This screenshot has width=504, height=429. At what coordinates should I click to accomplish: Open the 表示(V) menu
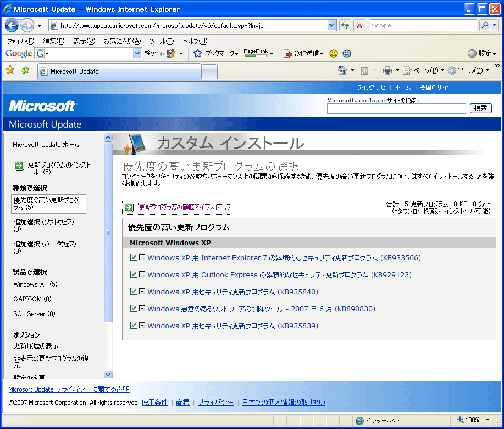click(84, 41)
